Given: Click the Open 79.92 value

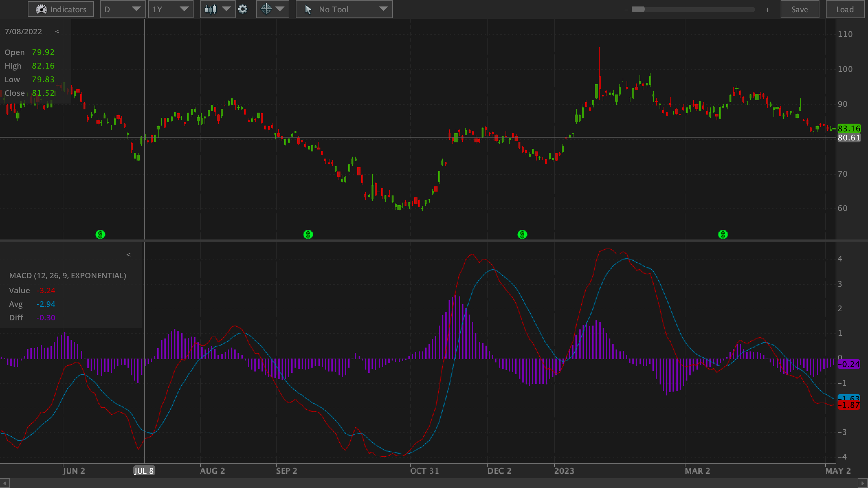Looking at the screenshot, I should [x=43, y=52].
